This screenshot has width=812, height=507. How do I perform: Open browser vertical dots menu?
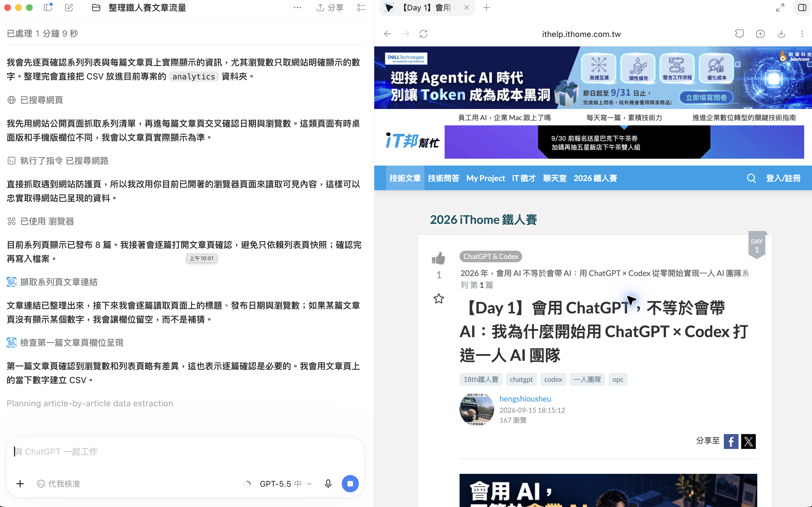click(x=802, y=34)
